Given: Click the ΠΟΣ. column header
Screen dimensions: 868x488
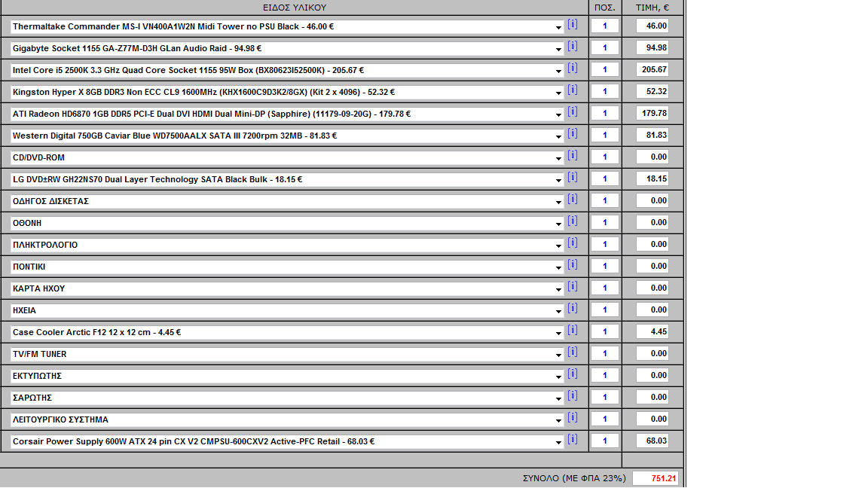Looking at the screenshot, I should (604, 8).
